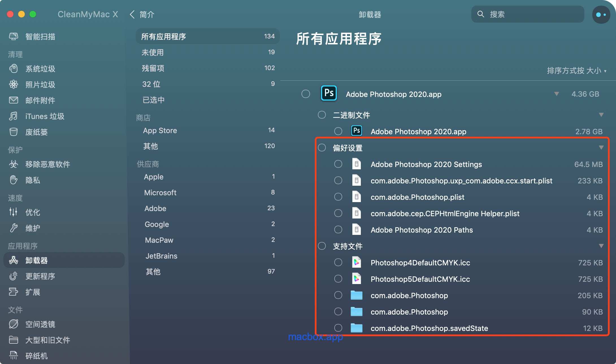Select 32 位 filter category
Image resolution: width=616 pixels, height=364 pixels.
pos(207,84)
